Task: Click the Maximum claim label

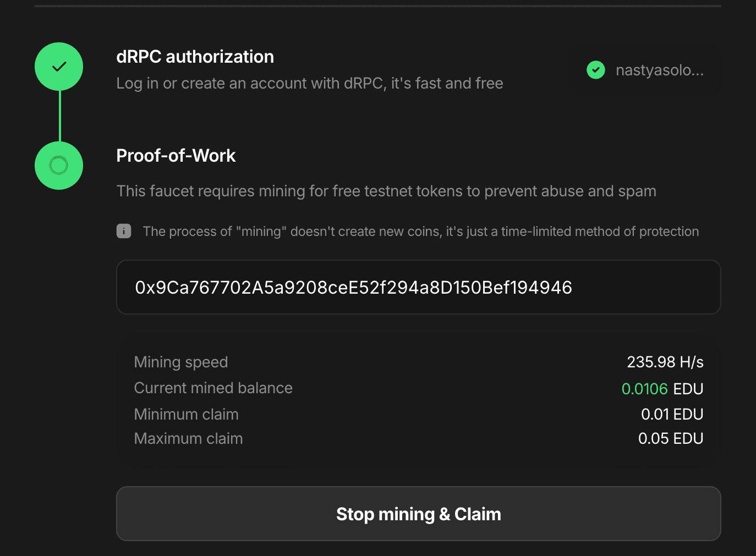Action: [x=189, y=438]
